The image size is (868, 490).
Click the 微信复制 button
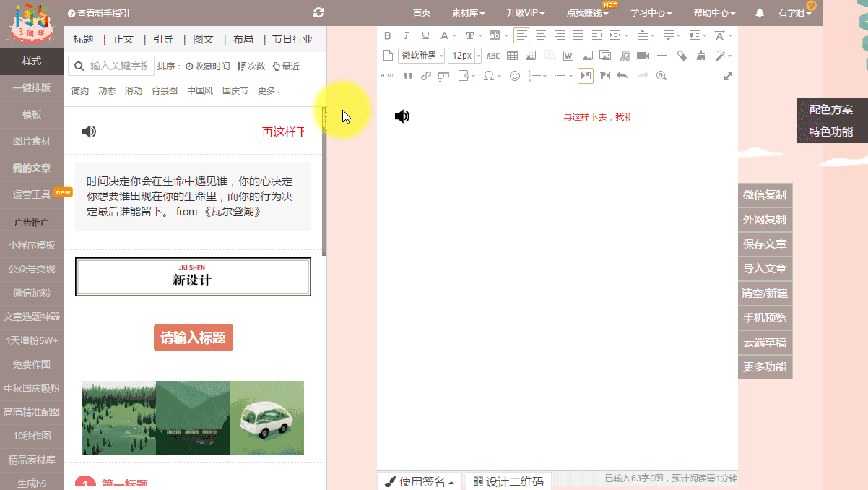tap(765, 195)
